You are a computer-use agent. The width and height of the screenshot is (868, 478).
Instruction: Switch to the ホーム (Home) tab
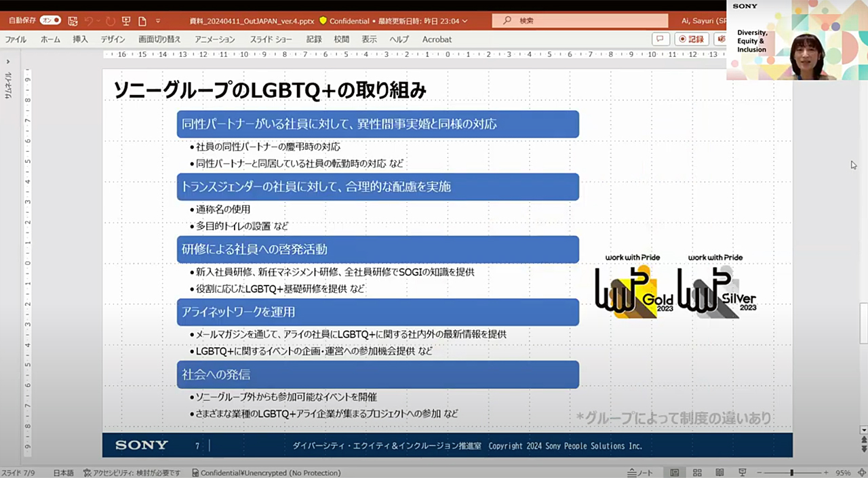coord(50,39)
